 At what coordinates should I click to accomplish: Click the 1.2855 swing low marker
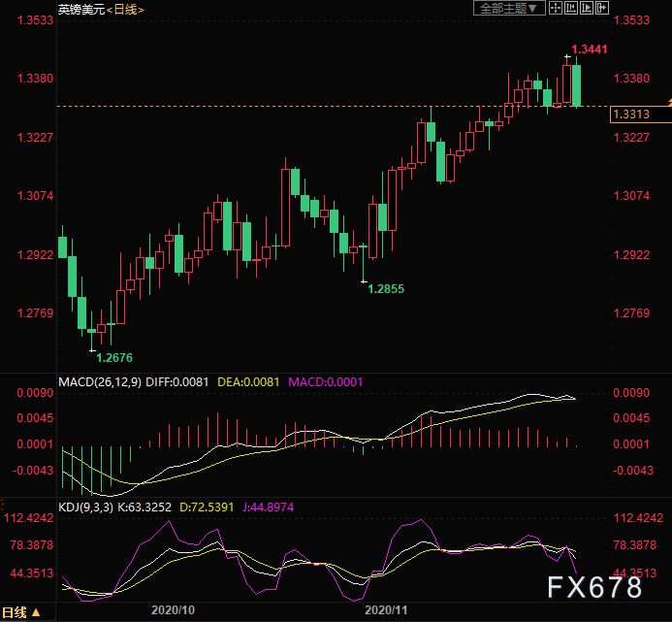coord(386,289)
